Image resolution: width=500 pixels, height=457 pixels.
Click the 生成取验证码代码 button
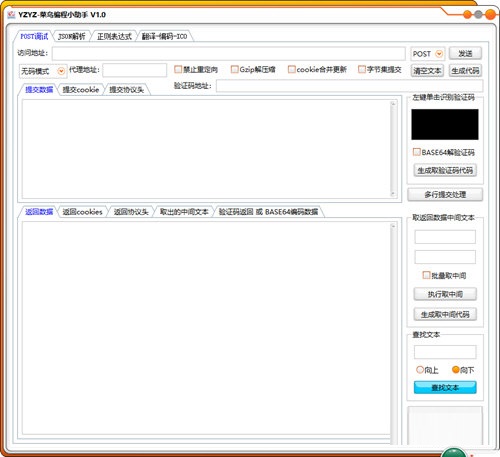coord(445,170)
